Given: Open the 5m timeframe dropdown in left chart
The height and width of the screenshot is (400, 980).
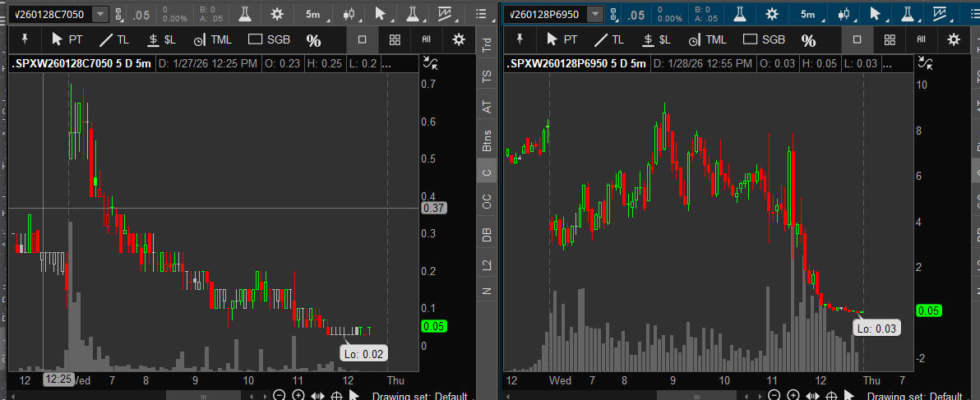Looking at the screenshot, I should (x=313, y=14).
